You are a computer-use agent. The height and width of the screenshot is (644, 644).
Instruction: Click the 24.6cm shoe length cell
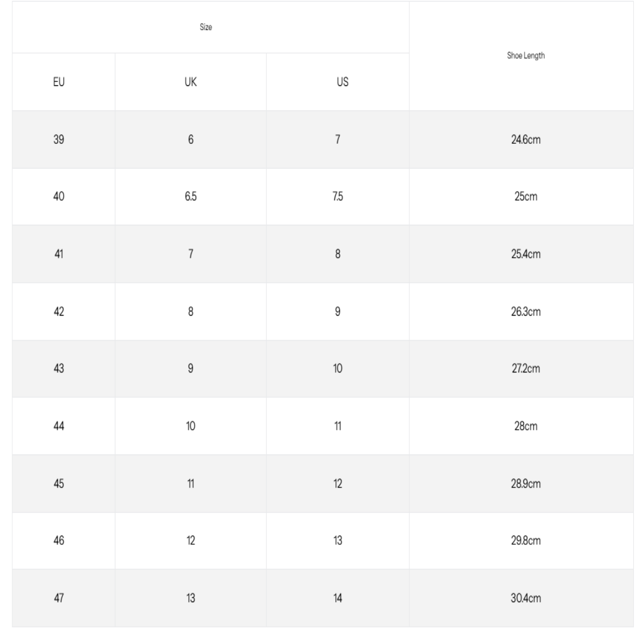[525, 140]
